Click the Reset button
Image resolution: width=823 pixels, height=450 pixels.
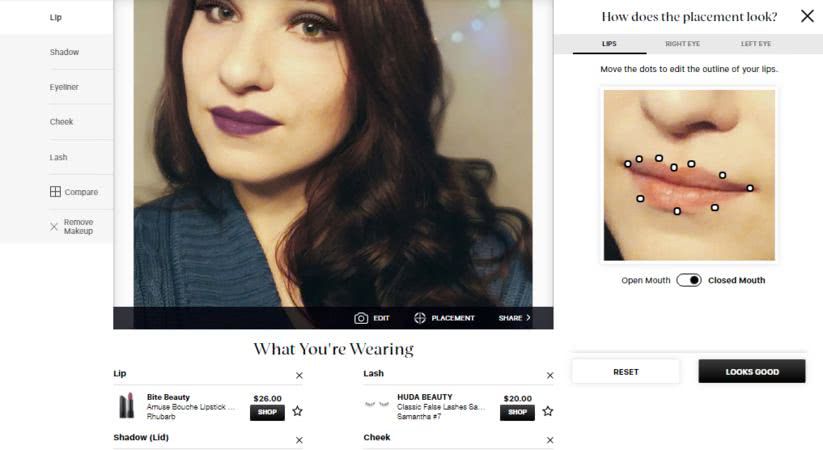point(626,371)
